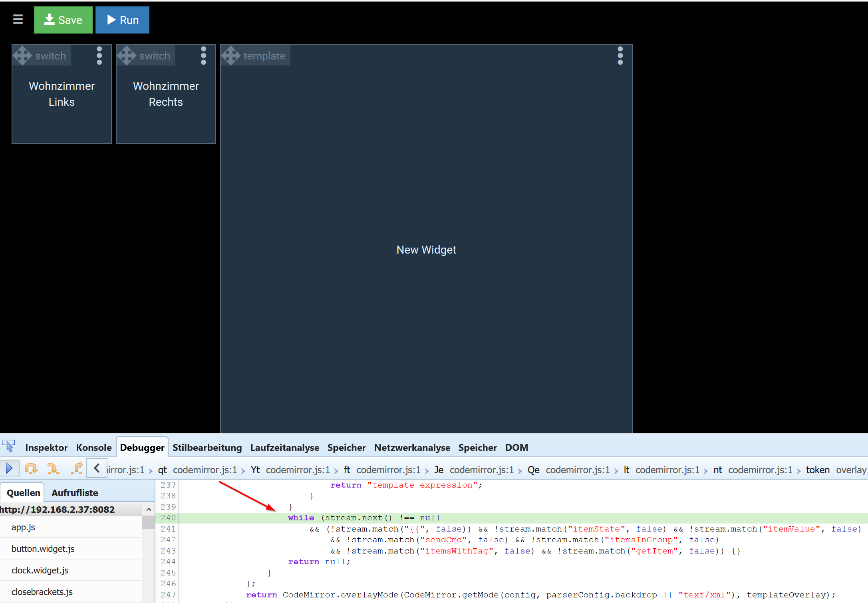Screen dimensions: 868x603
Task: Activate the element picker icon
Action: tap(9, 446)
